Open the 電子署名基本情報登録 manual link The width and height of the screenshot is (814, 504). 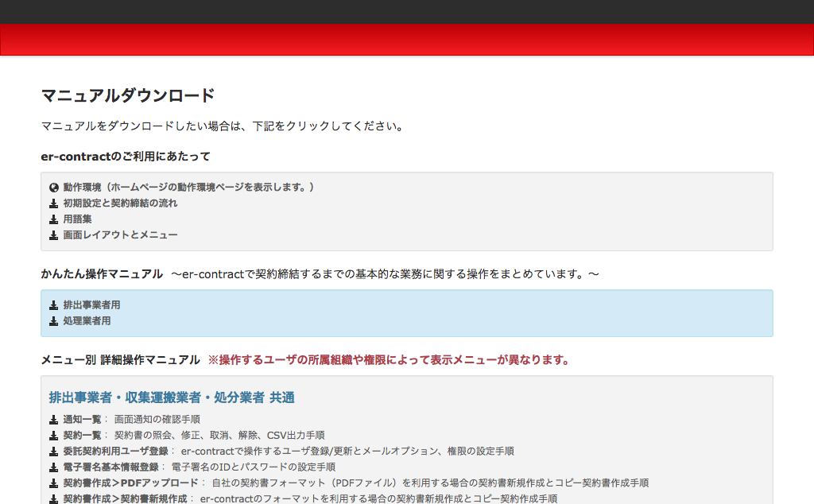[110, 467]
